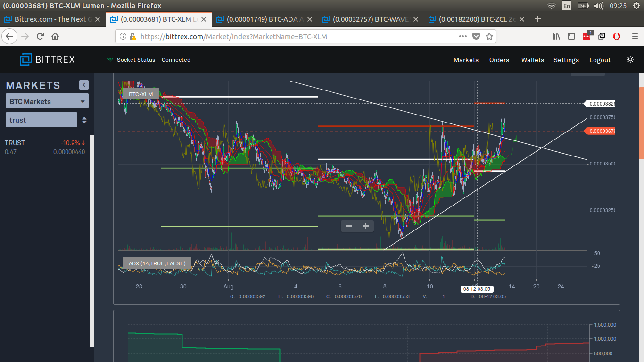Screen dimensions: 644x362
Task: Open the Wi-Fi network indicator
Action: point(552,6)
